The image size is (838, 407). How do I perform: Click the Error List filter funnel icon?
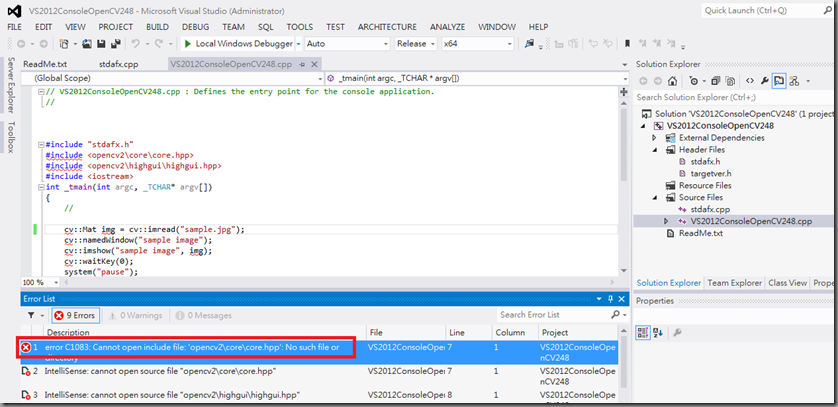pyautogui.click(x=32, y=316)
